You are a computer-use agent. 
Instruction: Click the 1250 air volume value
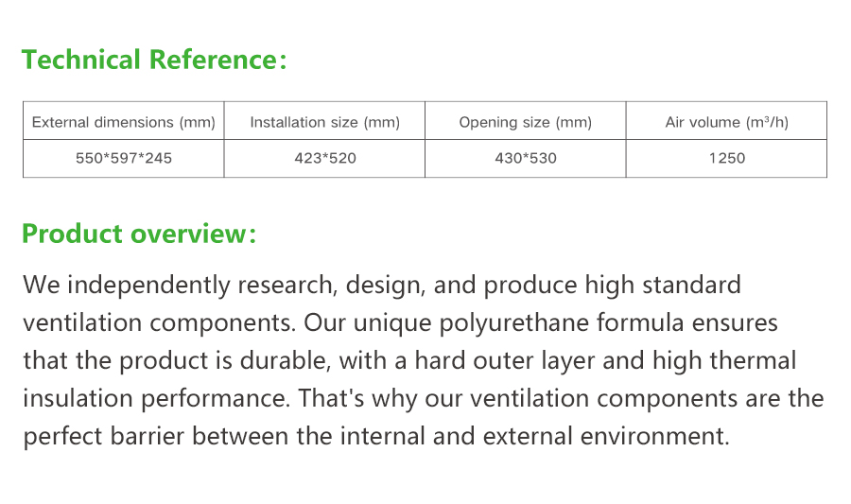(727, 159)
